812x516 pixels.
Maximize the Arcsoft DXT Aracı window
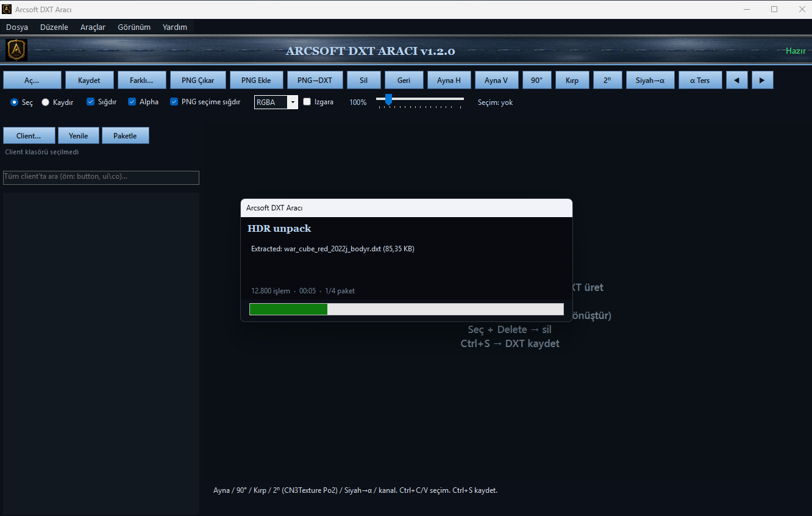click(x=774, y=9)
